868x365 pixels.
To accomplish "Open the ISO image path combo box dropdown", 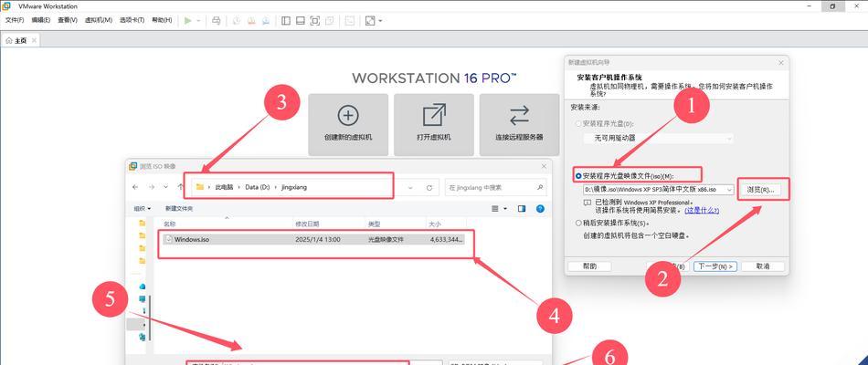I will (x=729, y=190).
